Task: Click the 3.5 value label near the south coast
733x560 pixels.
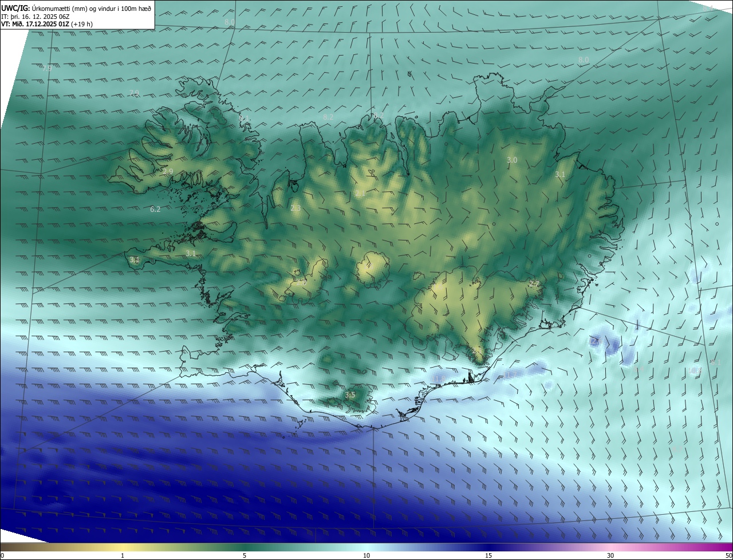Action: coord(350,395)
